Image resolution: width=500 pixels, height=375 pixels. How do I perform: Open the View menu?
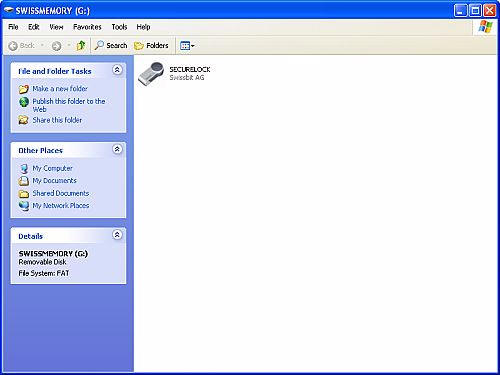tap(56, 27)
